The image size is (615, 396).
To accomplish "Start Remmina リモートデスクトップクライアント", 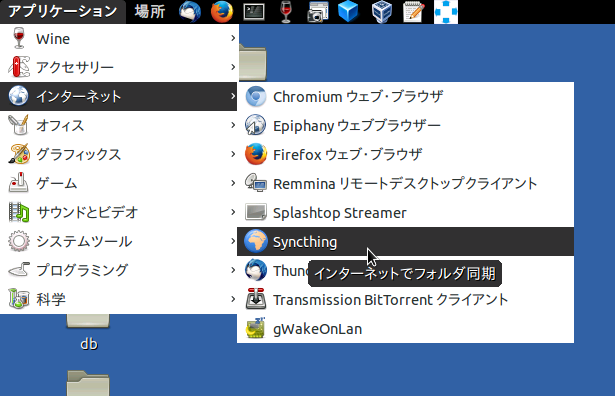I will [x=406, y=183].
